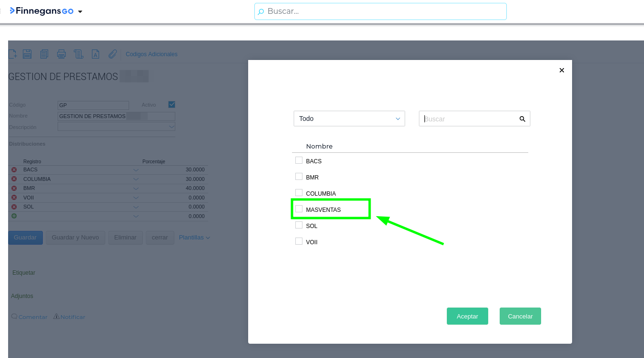Open the Todo filter dropdown
644x358 pixels.
click(349, 119)
